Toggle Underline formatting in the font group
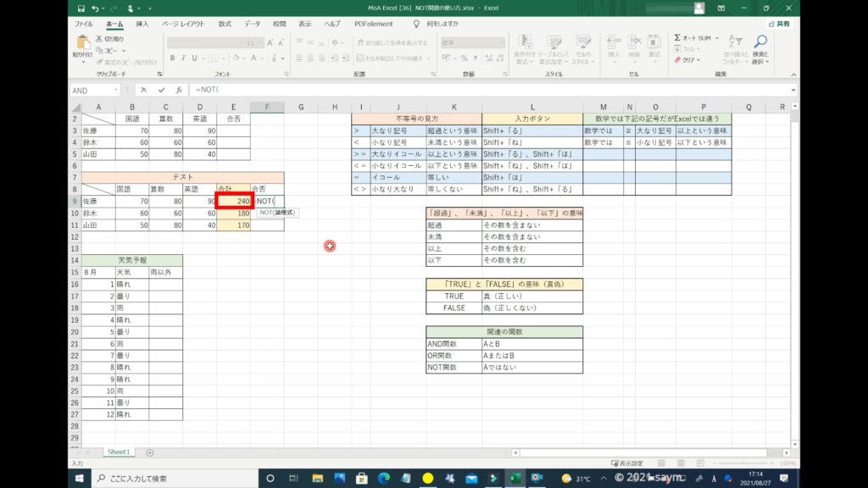868x488 pixels. pos(196,58)
